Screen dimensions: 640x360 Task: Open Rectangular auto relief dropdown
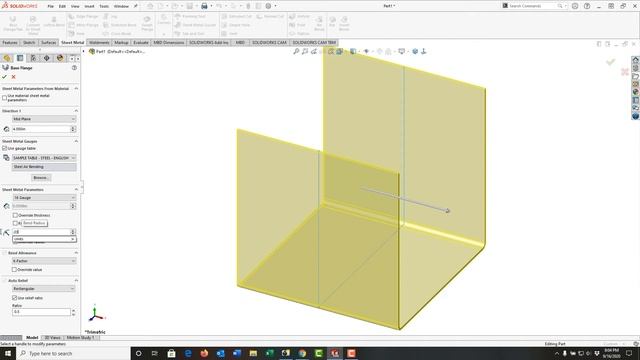point(44,289)
